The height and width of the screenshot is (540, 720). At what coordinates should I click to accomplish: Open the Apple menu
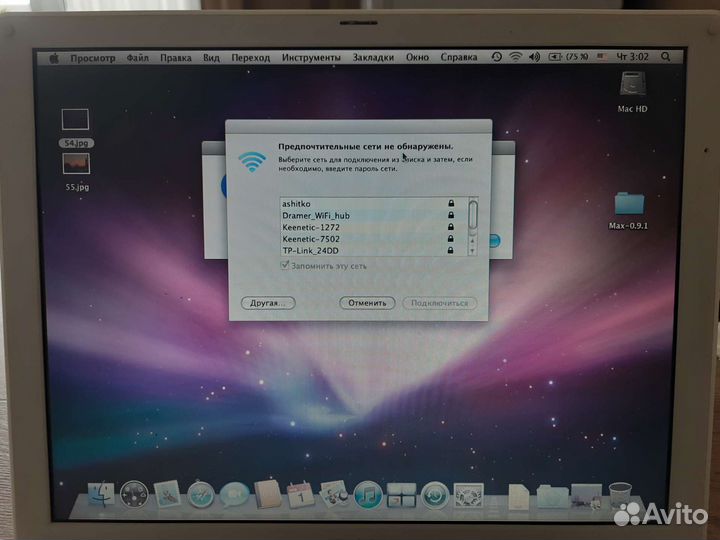point(54,58)
